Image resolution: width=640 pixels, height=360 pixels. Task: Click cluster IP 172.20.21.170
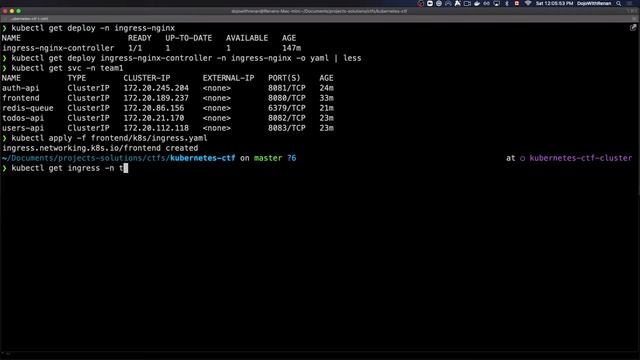click(x=153, y=118)
